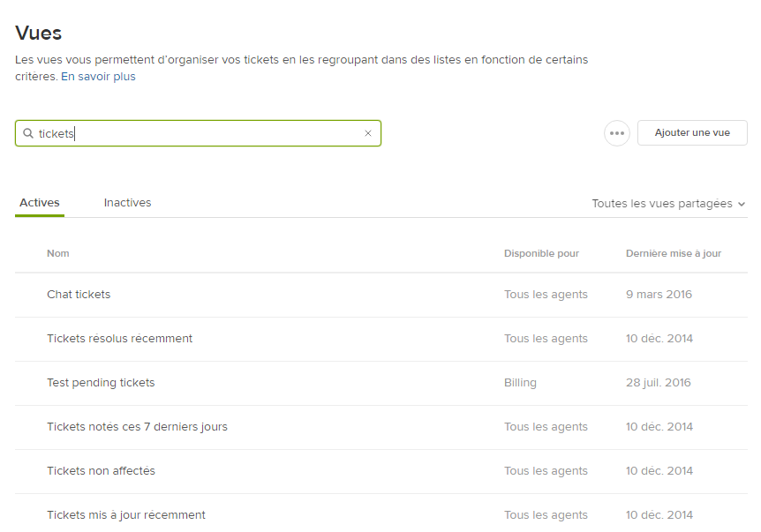Select the Actives tab

(40, 203)
